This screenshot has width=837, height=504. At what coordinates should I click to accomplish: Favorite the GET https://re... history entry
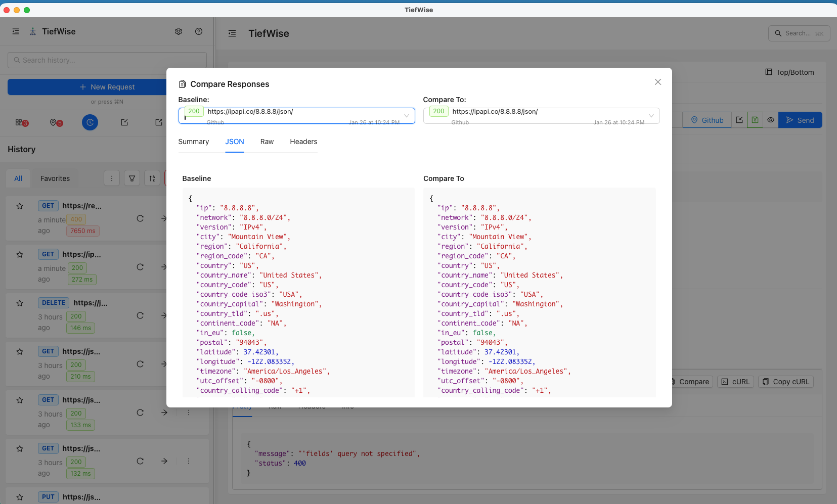[x=20, y=206]
